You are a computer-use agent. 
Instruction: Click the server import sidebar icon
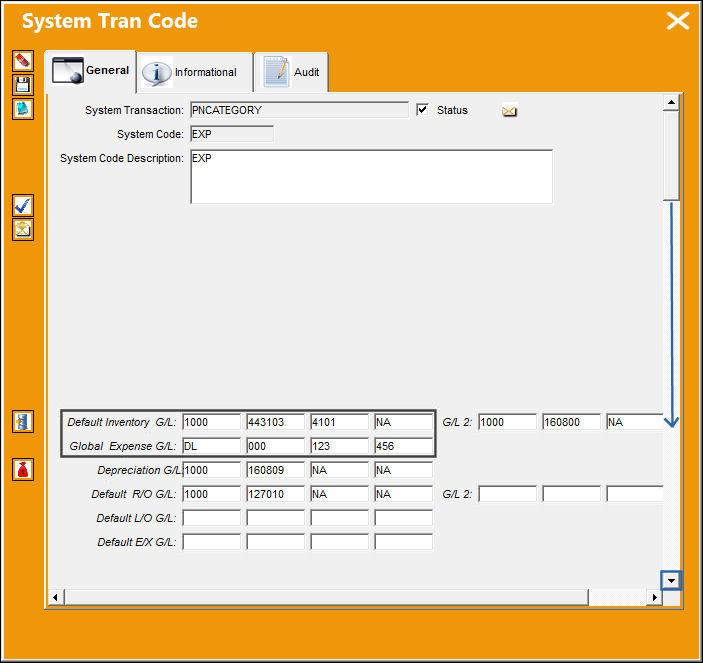pos(23,422)
